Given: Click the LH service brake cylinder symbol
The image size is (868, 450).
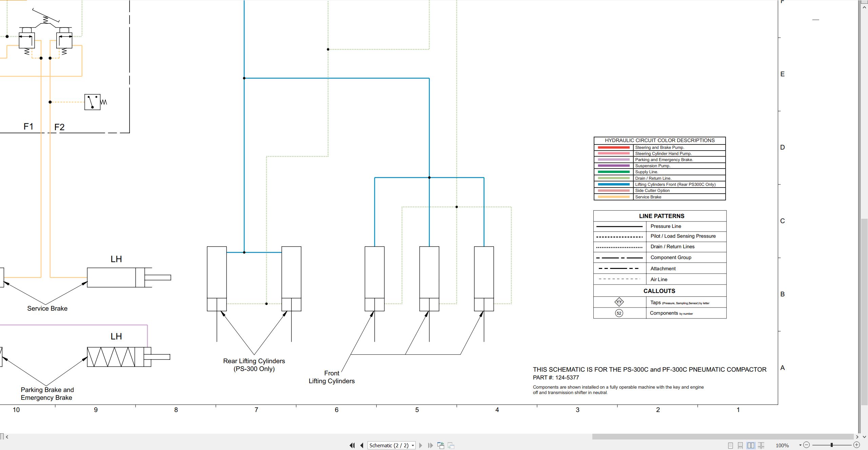Looking at the screenshot, I should [129, 278].
